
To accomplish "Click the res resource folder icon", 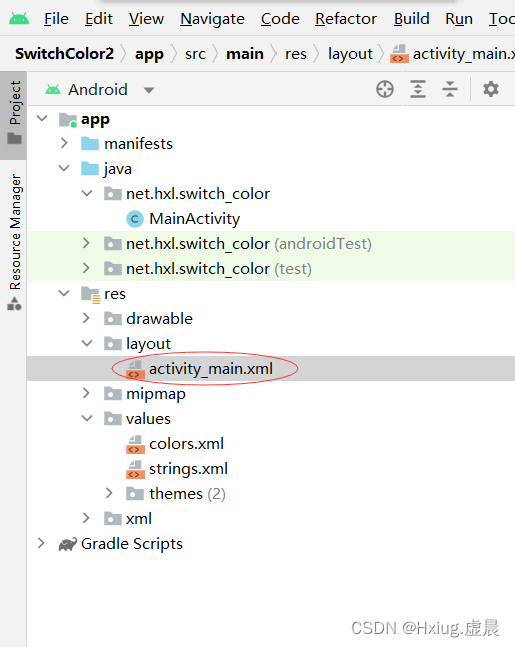I will click(x=90, y=294).
